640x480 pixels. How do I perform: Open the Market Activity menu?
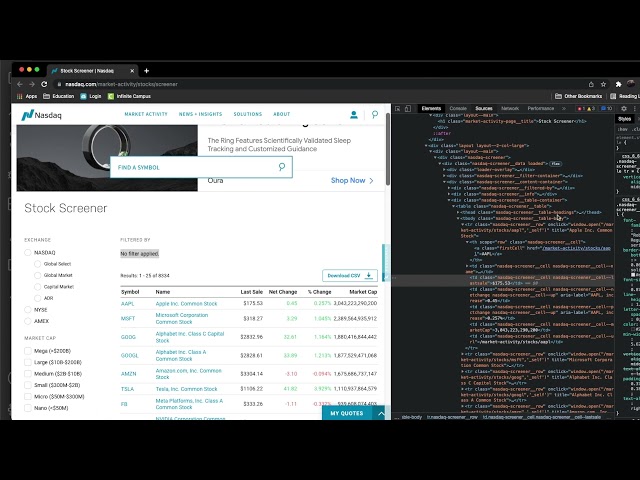pos(146,114)
